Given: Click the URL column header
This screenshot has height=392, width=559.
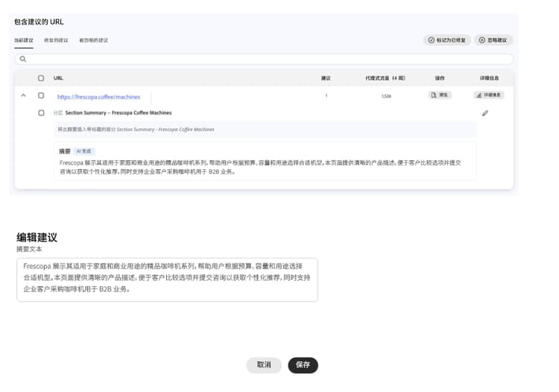Looking at the screenshot, I should tap(58, 78).
